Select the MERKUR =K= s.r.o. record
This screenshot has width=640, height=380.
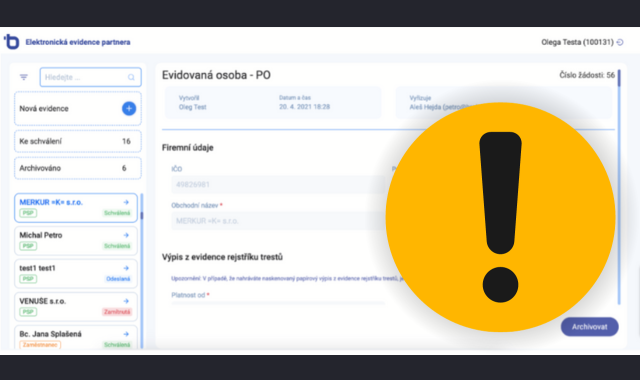pyautogui.click(x=76, y=208)
